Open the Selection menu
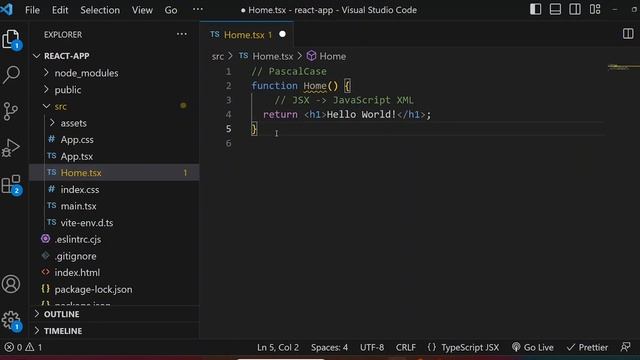The width and height of the screenshot is (640, 360). click(100, 10)
